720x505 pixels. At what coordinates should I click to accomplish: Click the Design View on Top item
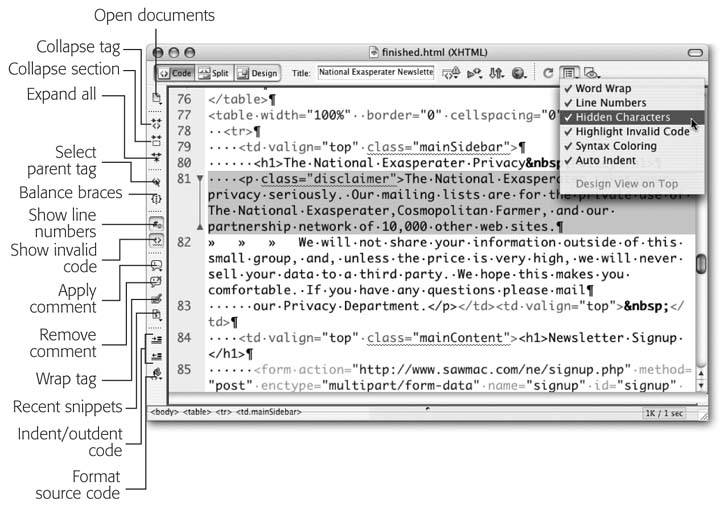pos(632,184)
